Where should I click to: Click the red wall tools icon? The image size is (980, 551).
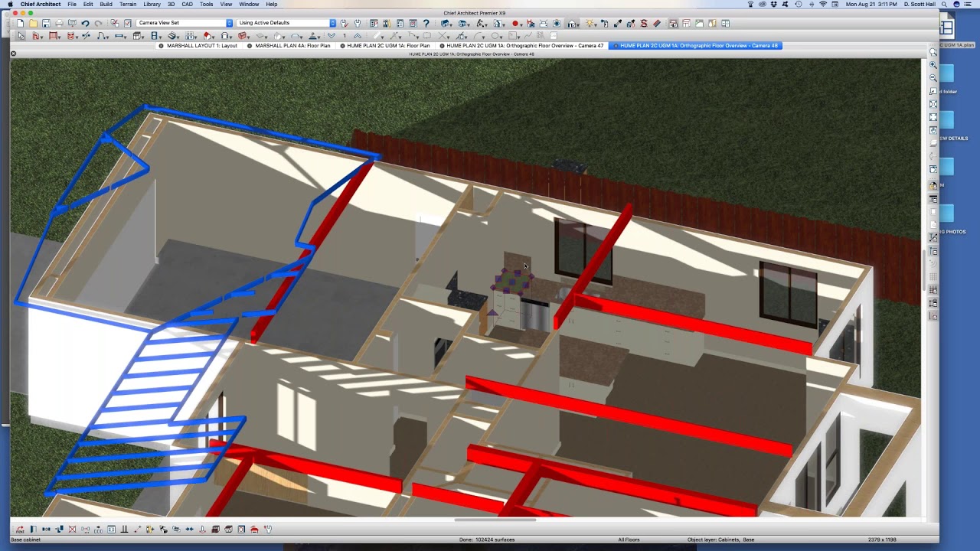pyautogui.click(x=35, y=36)
